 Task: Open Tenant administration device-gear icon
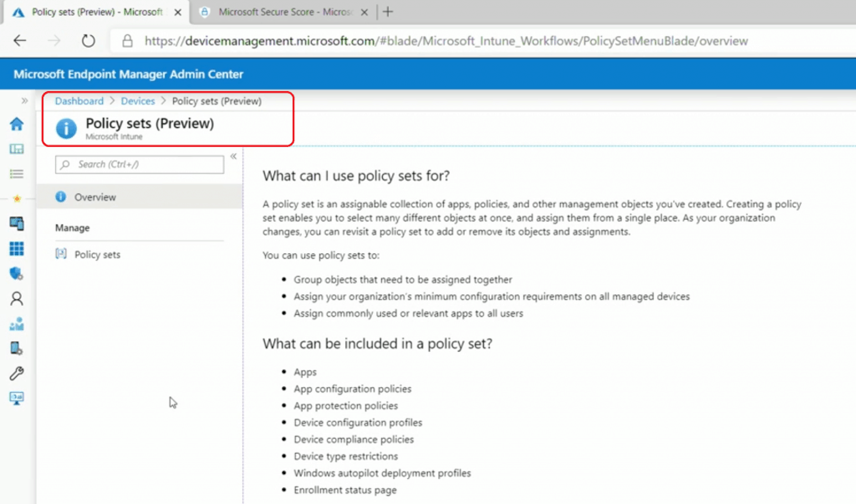[x=17, y=349]
